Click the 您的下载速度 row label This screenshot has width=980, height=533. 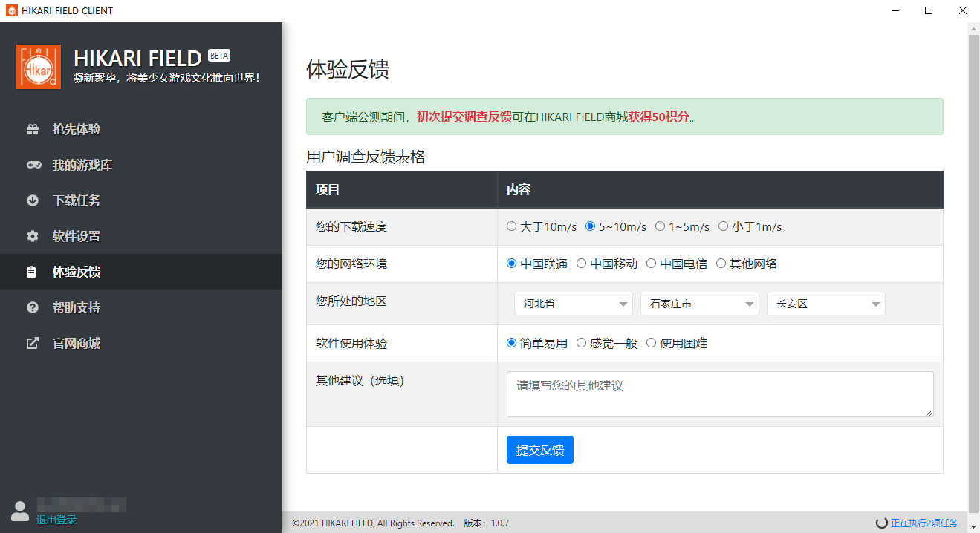351,226
